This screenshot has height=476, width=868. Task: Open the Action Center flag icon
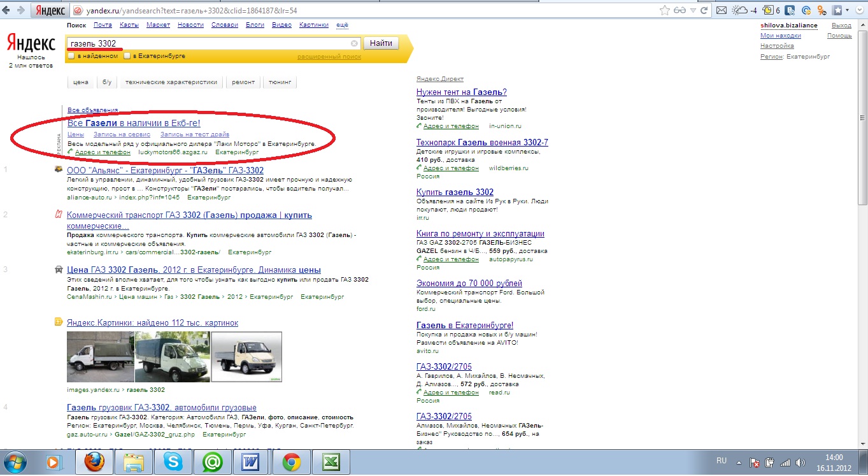click(x=755, y=462)
